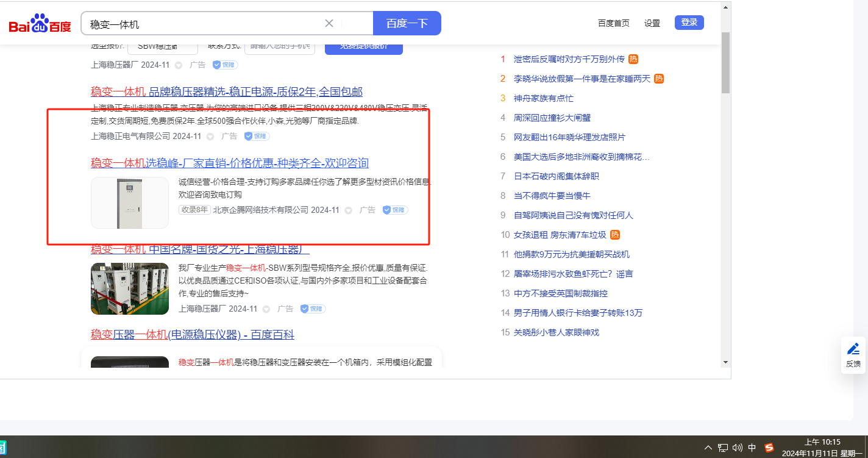Click the 保障 badge beside 上海稳正电气有限公司

click(x=257, y=137)
